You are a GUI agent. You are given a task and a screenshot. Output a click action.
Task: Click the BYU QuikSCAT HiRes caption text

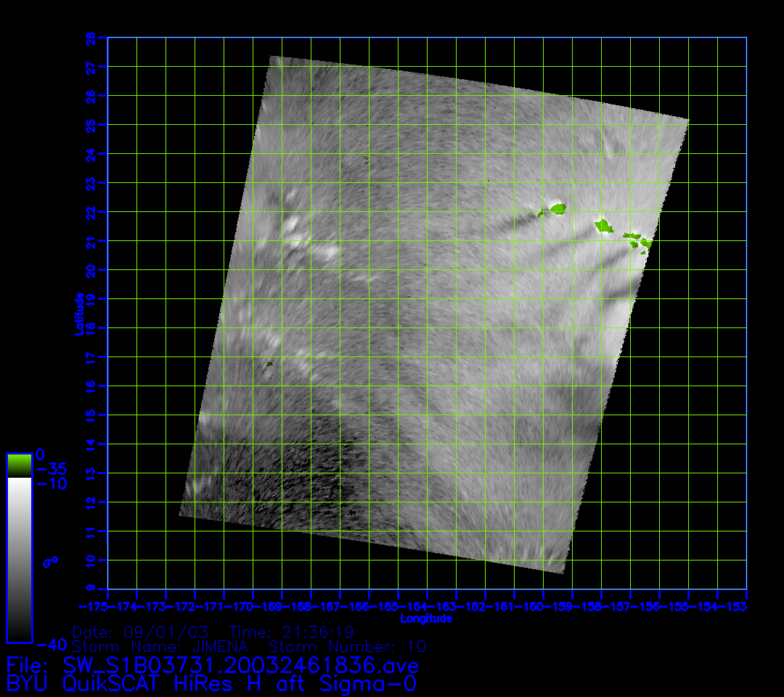click(x=211, y=683)
